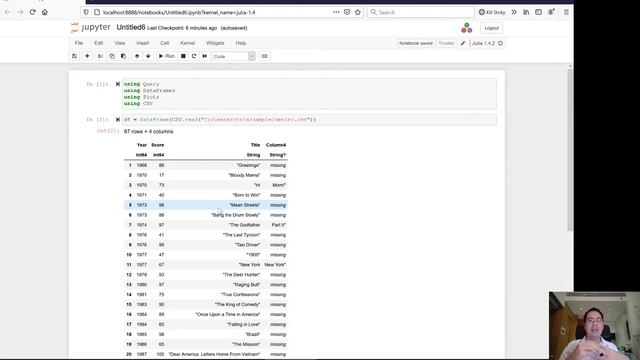Viewport: 640px width, 360px height.
Task: Open the page actions three-dot menu
Action: (336, 12)
